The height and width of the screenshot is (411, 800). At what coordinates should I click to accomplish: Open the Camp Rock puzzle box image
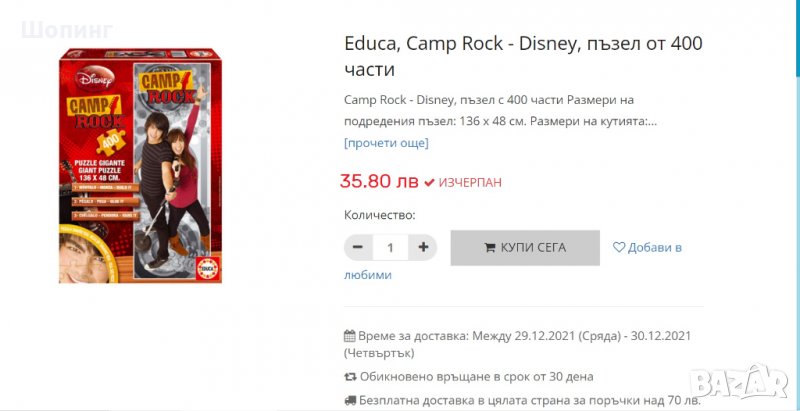[139, 166]
